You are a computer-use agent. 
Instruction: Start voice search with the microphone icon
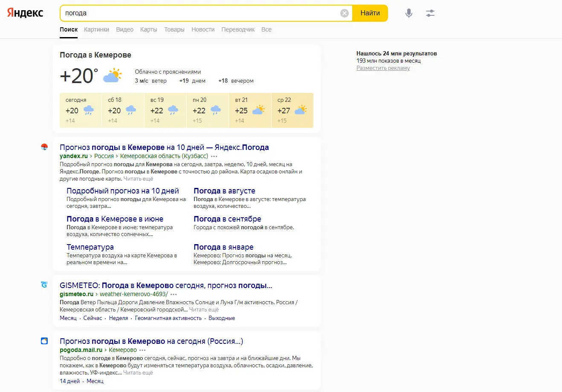pos(409,13)
